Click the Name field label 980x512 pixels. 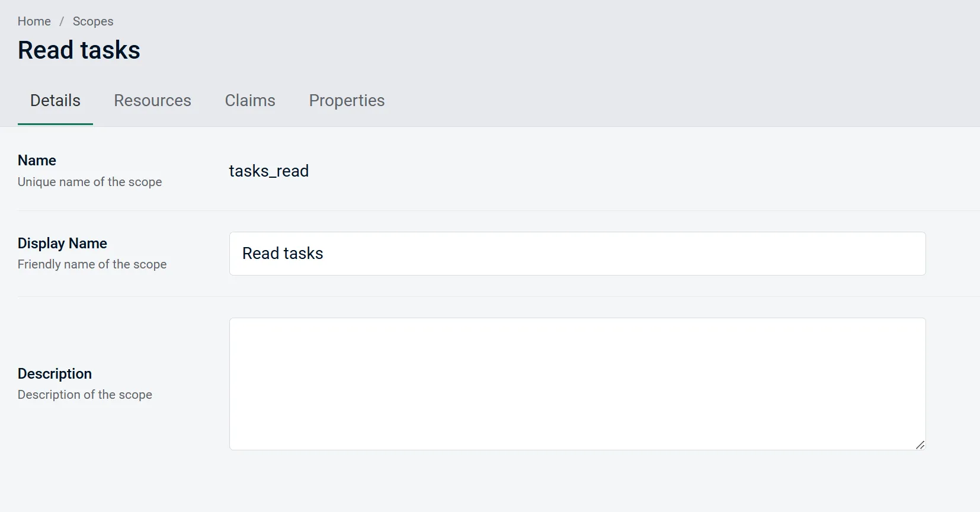pyautogui.click(x=36, y=160)
